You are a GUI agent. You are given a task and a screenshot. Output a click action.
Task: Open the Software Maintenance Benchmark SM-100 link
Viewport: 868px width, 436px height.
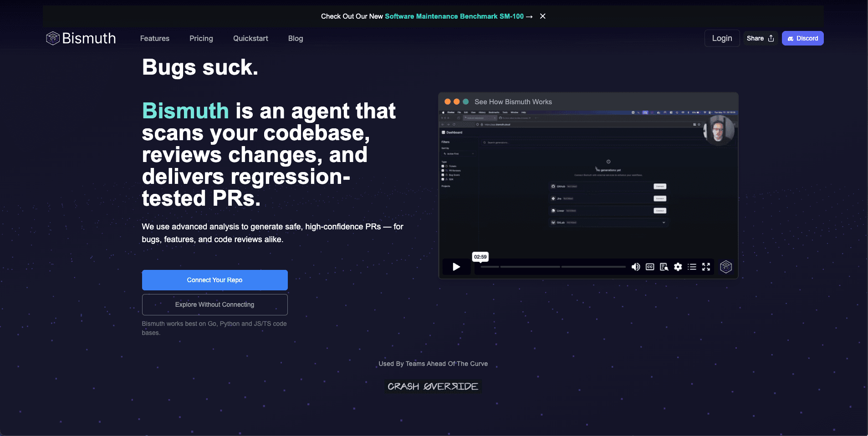[x=454, y=16]
